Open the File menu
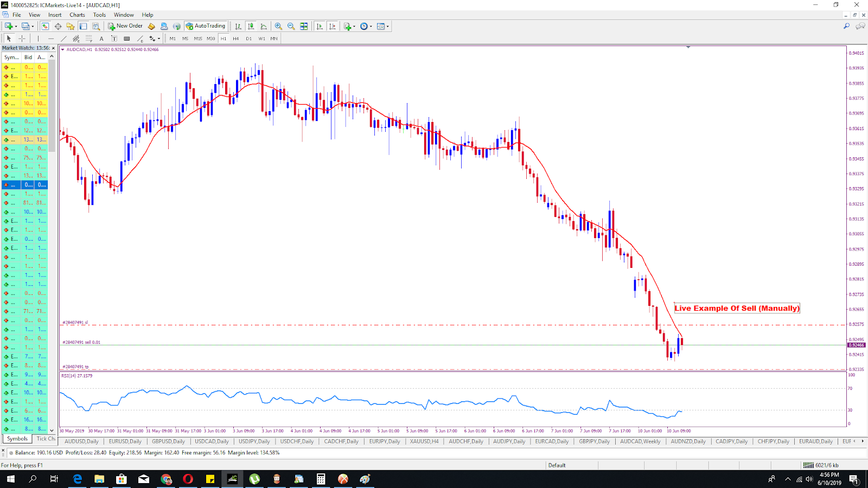 pos(17,15)
